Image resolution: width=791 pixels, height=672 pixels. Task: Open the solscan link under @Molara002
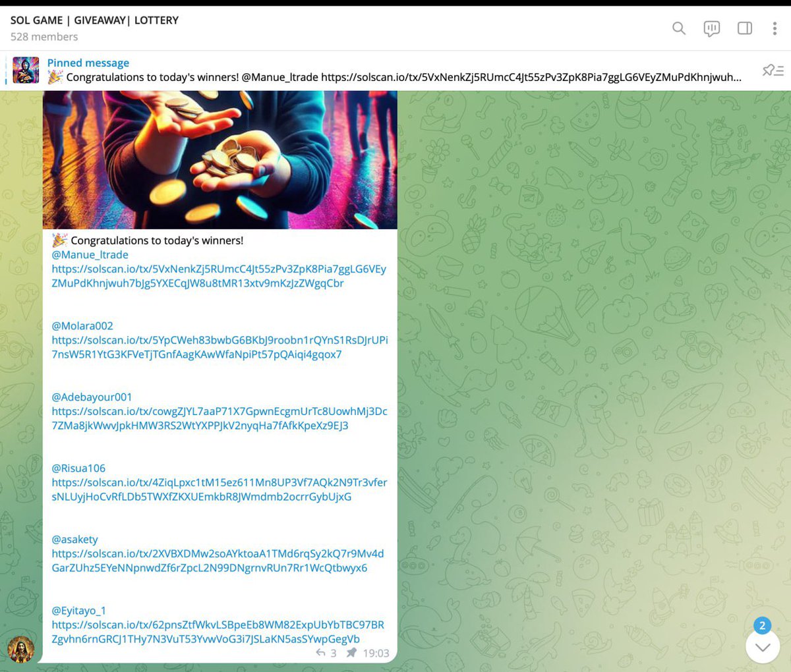220,347
